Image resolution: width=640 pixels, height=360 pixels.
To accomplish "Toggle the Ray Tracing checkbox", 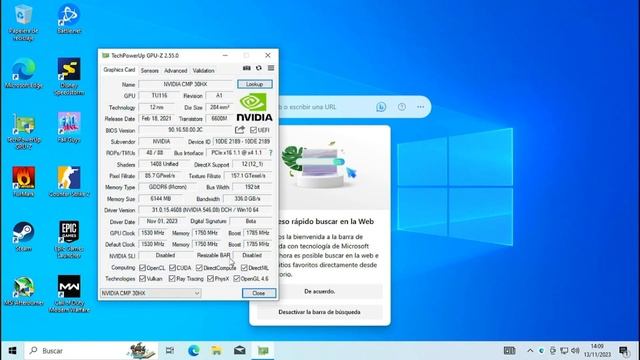I will (x=172, y=278).
